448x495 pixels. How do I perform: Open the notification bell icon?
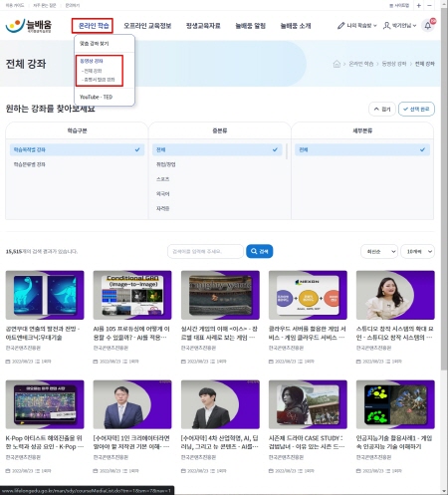(428, 26)
